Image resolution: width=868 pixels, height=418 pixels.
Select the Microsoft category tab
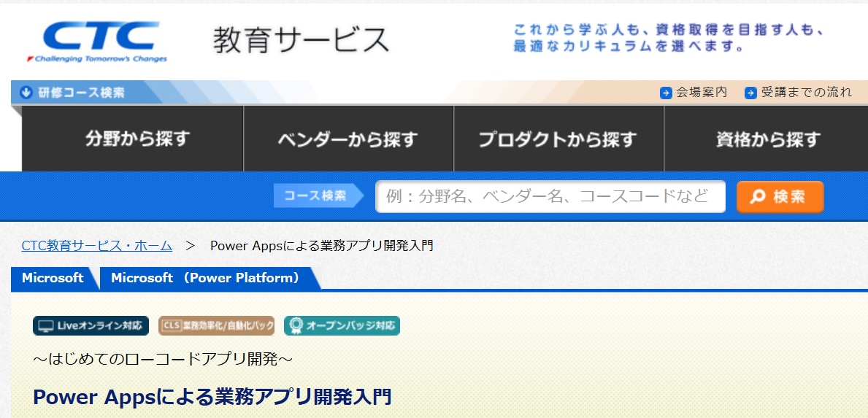tap(53, 278)
